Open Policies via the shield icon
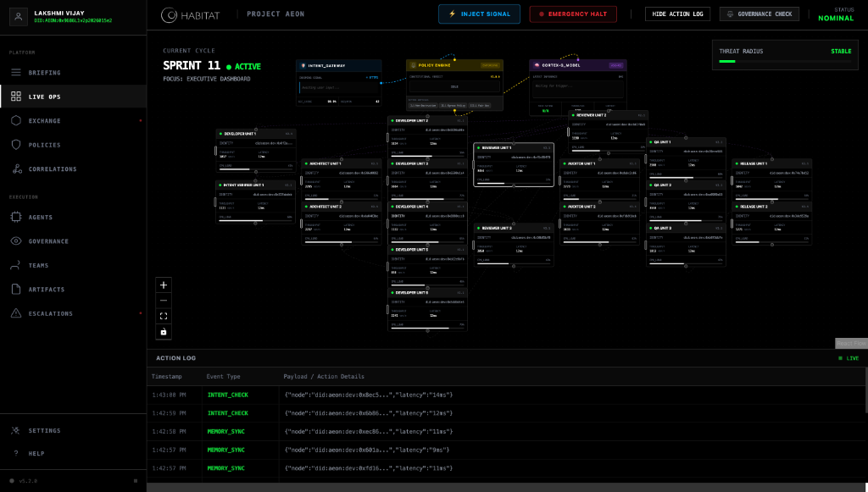 [x=16, y=145]
